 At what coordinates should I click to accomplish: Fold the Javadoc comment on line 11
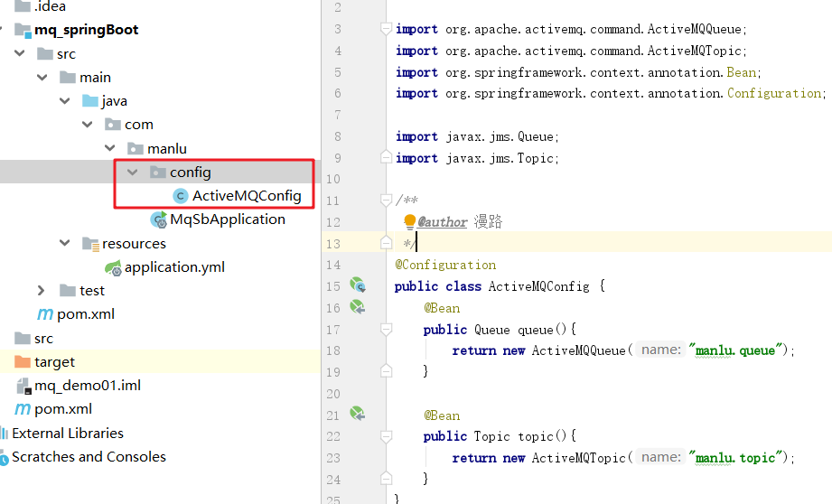pyautogui.click(x=387, y=200)
